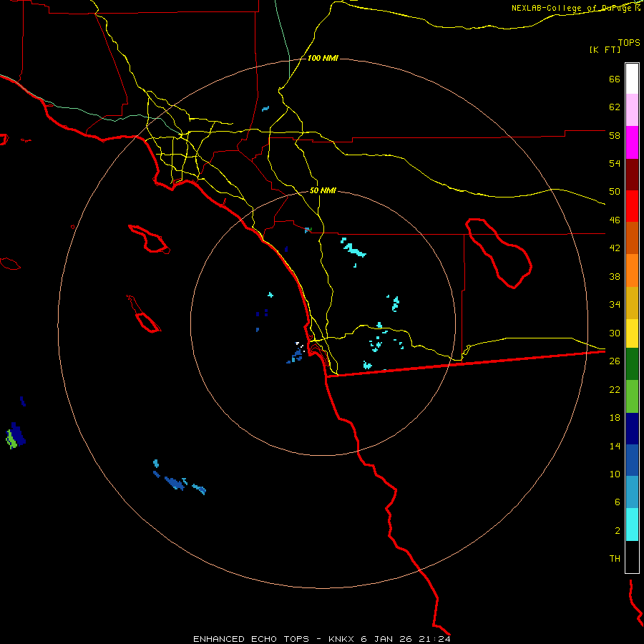
Task: Pick the light blue legend swatch
Action: tap(632, 492)
